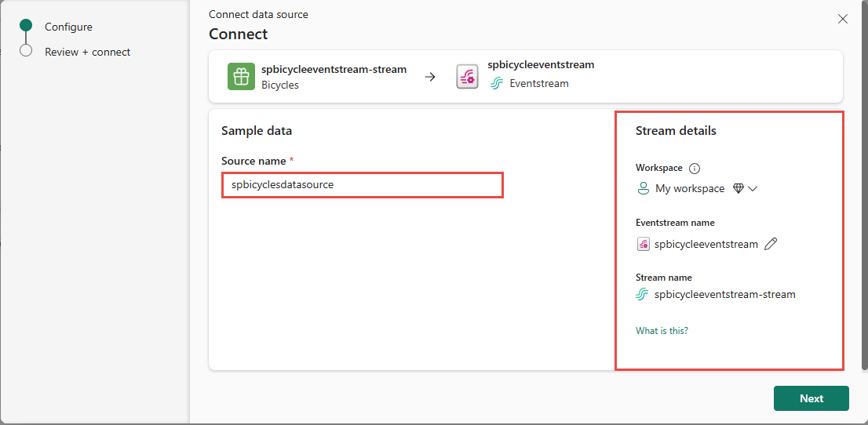This screenshot has width=868, height=425.
Task: Edit the eventstream name with the pencil icon
Action: coord(771,244)
